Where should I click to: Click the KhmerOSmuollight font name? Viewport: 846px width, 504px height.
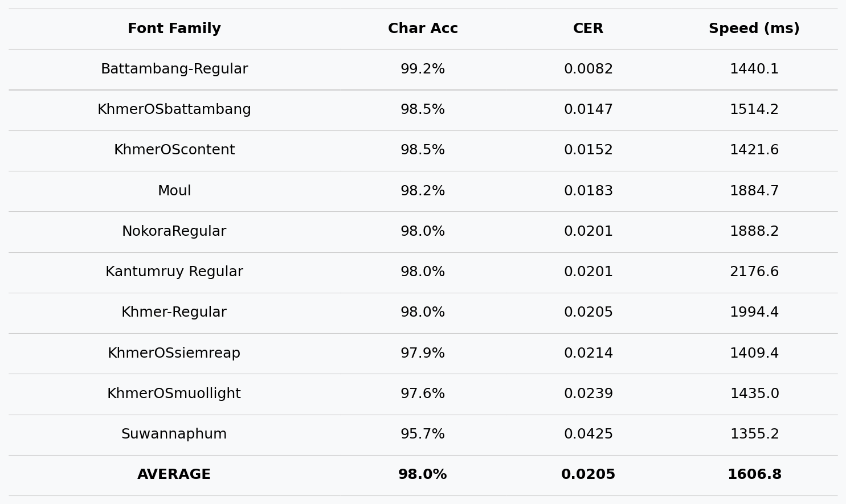(174, 394)
